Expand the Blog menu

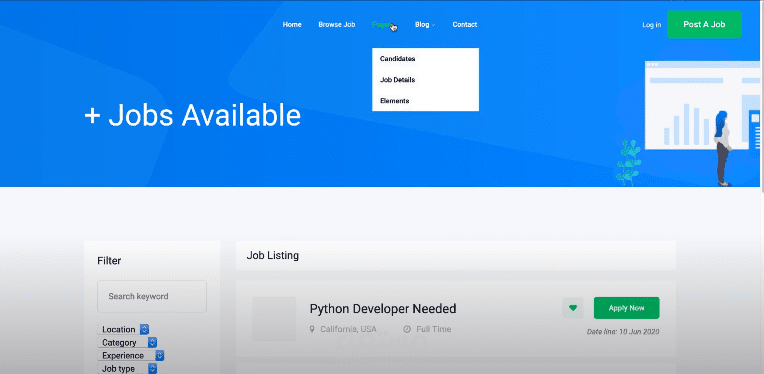[425, 24]
